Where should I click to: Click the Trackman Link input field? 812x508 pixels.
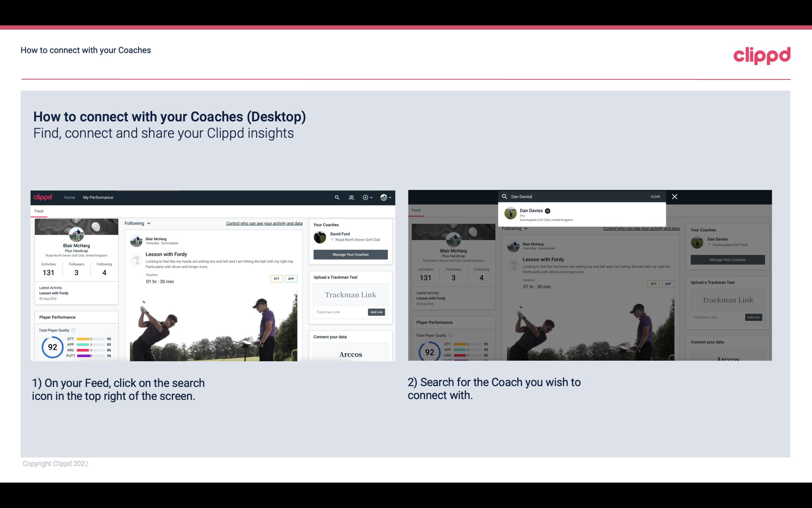339,311
